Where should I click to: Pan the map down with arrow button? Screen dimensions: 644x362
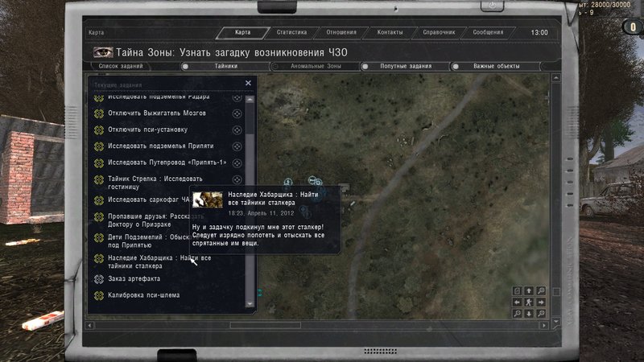click(x=529, y=313)
